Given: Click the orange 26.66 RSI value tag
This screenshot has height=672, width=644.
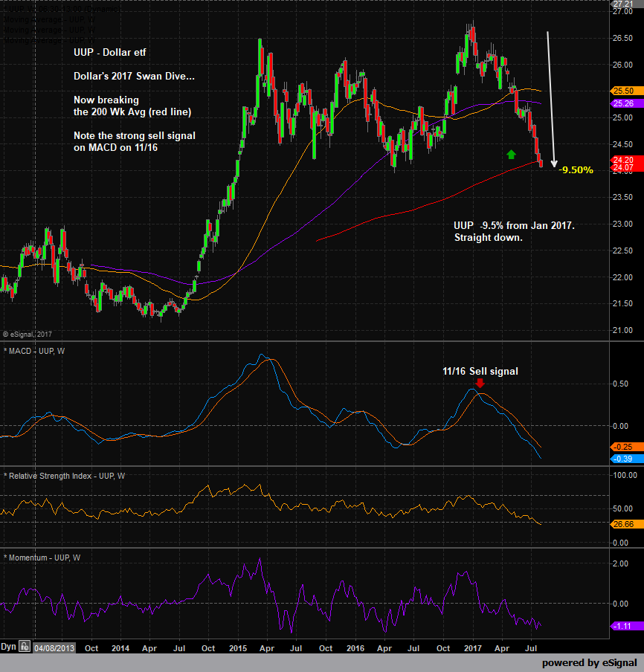Looking at the screenshot, I should 626,524.
